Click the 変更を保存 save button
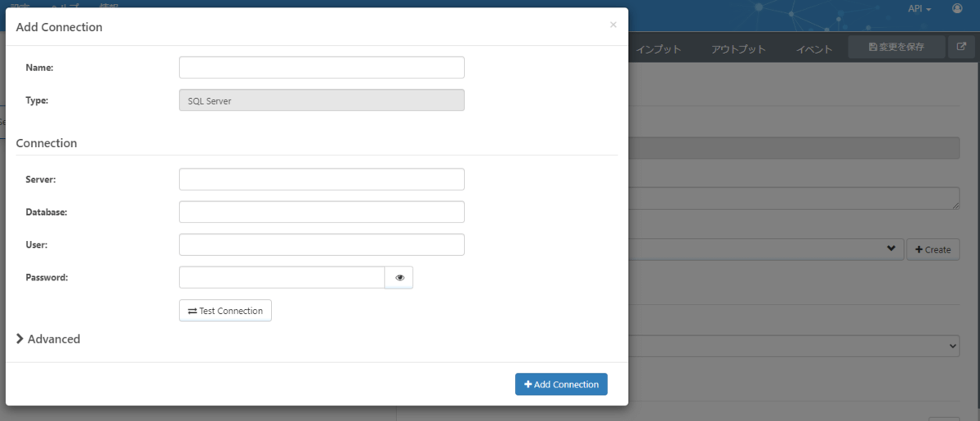This screenshot has width=980, height=421. (x=896, y=47)
